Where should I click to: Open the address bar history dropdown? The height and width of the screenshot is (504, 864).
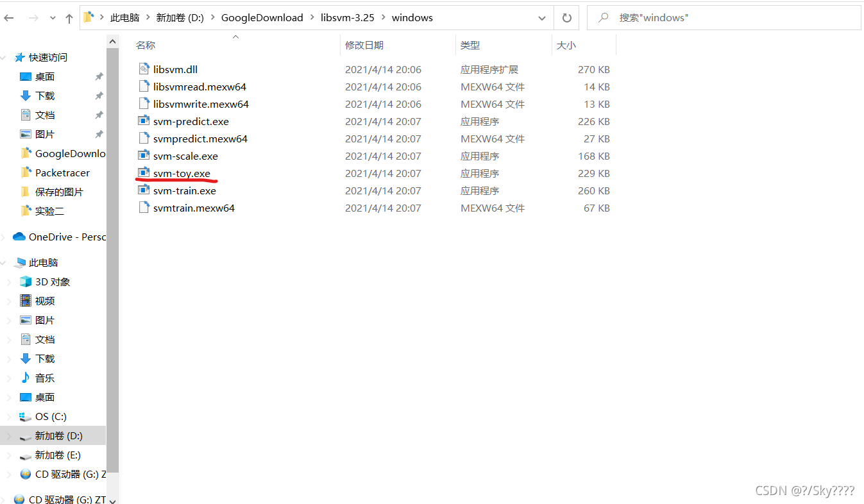point(543,18)
